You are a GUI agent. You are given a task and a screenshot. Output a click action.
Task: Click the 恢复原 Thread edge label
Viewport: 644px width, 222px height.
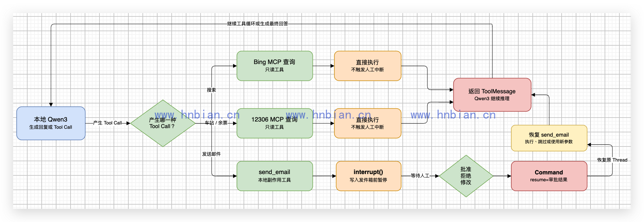click(612, 160)
